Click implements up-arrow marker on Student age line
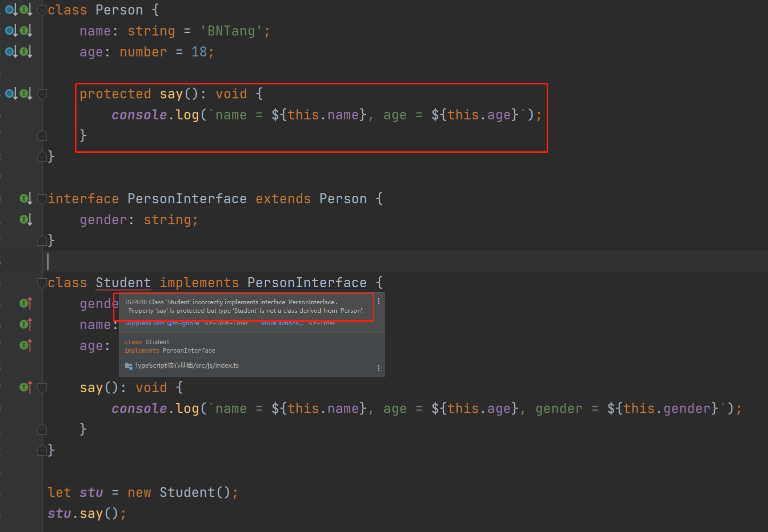Image resolution: width=768 pixels, height=532 pixels. [x=26, y=345]
